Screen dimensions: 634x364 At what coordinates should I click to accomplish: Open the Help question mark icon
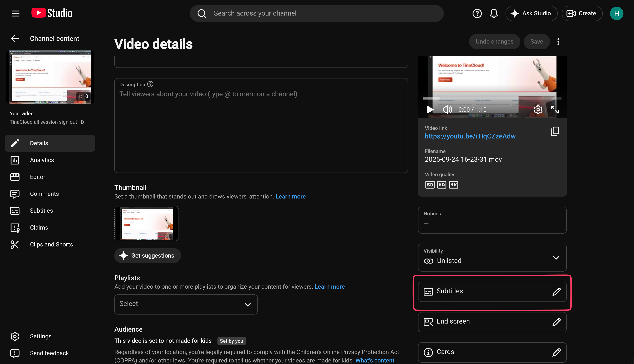point(477,13)
